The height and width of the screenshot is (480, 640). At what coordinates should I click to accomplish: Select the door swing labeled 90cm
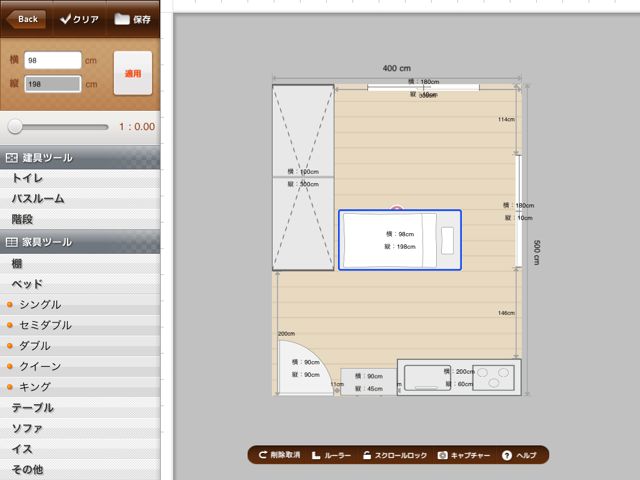click(304, 368)
